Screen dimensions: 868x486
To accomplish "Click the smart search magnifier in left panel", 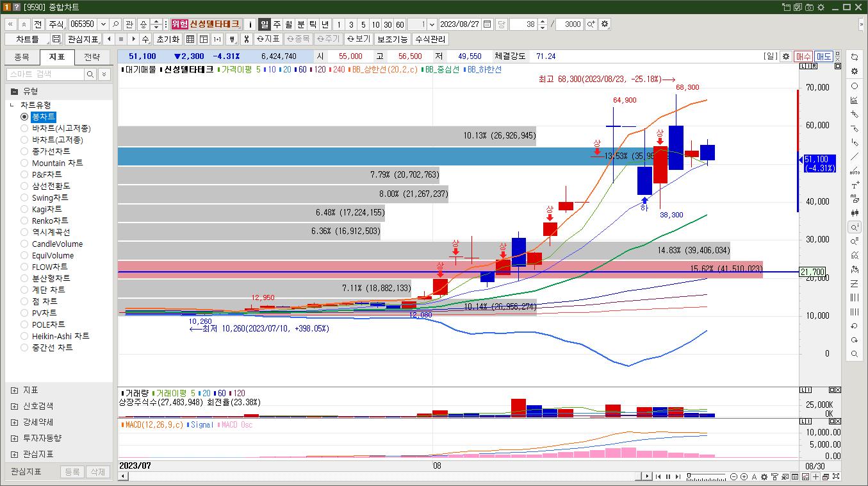I will click(x=90, y=74).
